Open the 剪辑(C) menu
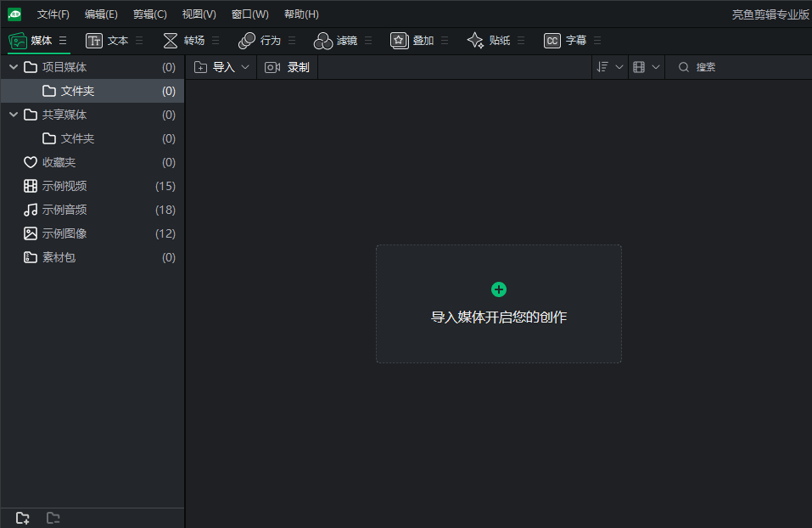812x528 pixels. 149,14
